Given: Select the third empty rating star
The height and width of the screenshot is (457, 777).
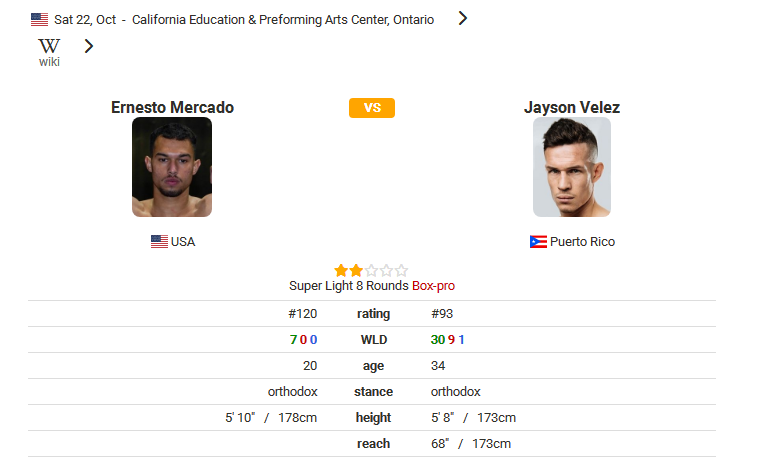Looking at the screenshot, I should 371,271.
